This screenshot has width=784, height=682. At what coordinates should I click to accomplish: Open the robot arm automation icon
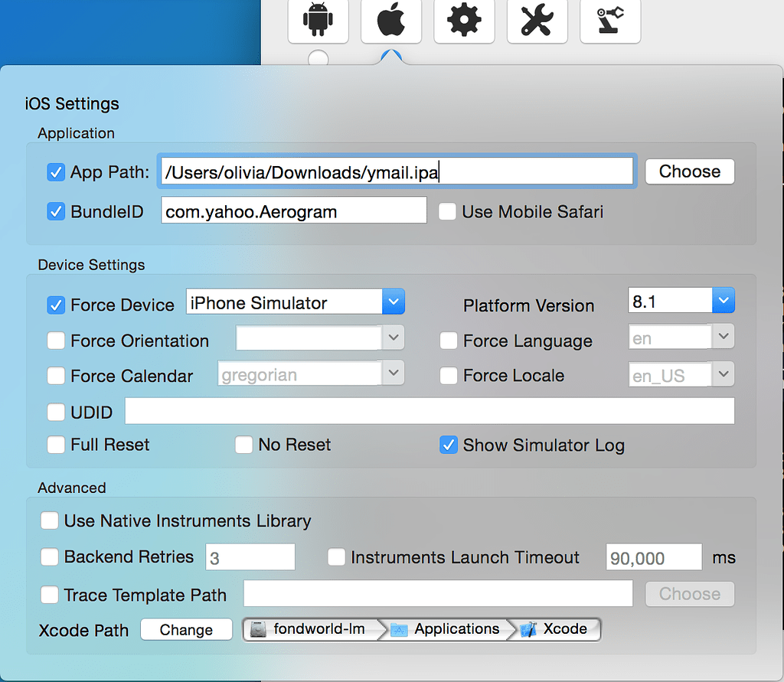[x=609, y=21]
